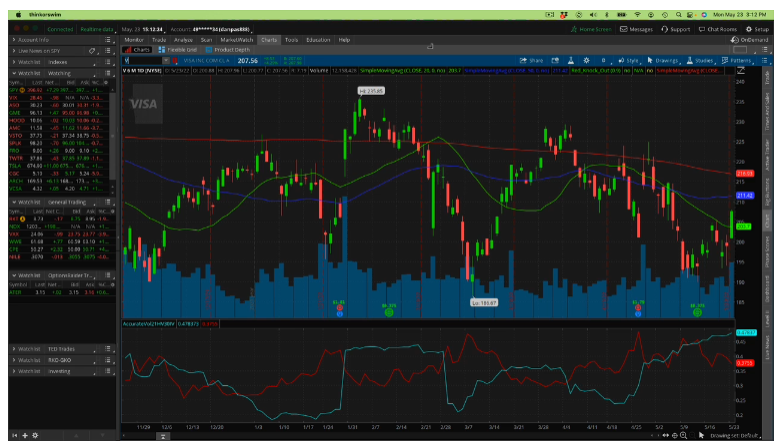Screen dimensions: 784x448
Task: Open the Patterns menu
Action: tap(736, 60)
